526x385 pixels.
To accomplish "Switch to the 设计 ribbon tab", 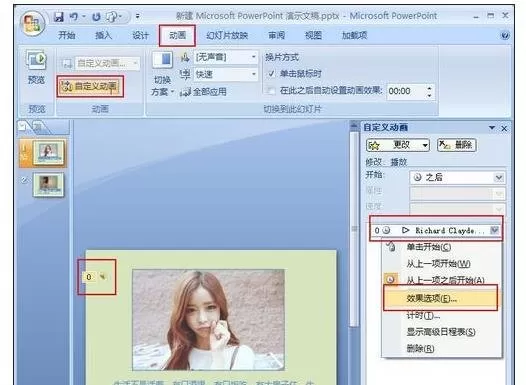I will point(140,35).
